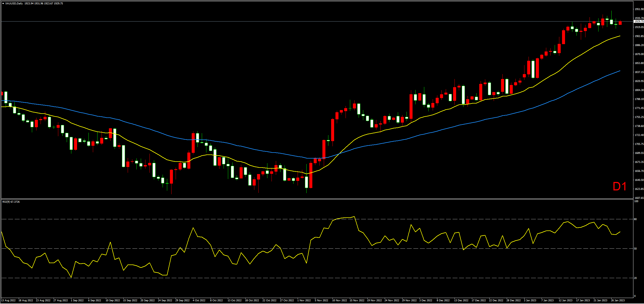Click the 3 Dec 2022 date label
Screen dimensions: 644x304
point(426,300)
